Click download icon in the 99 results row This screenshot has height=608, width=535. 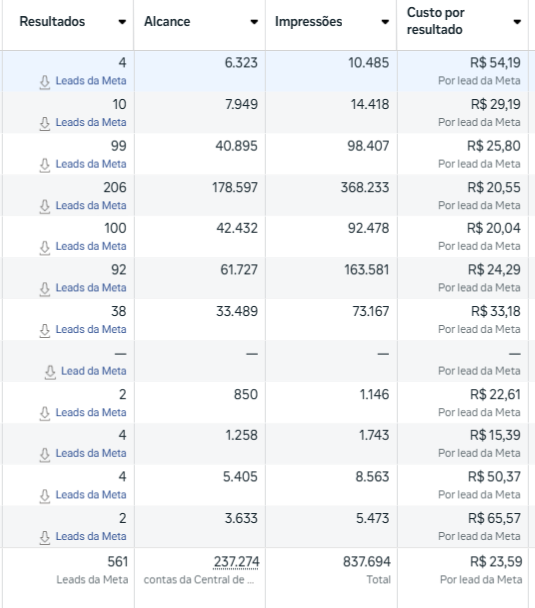tap(45, 165)
